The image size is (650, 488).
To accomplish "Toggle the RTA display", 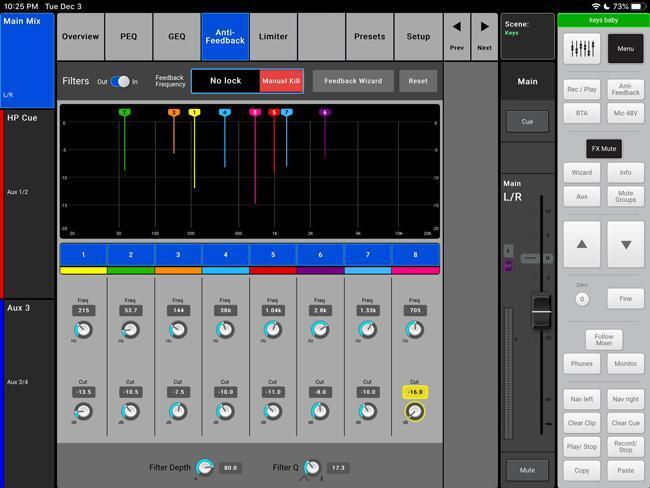I will 582,113.
